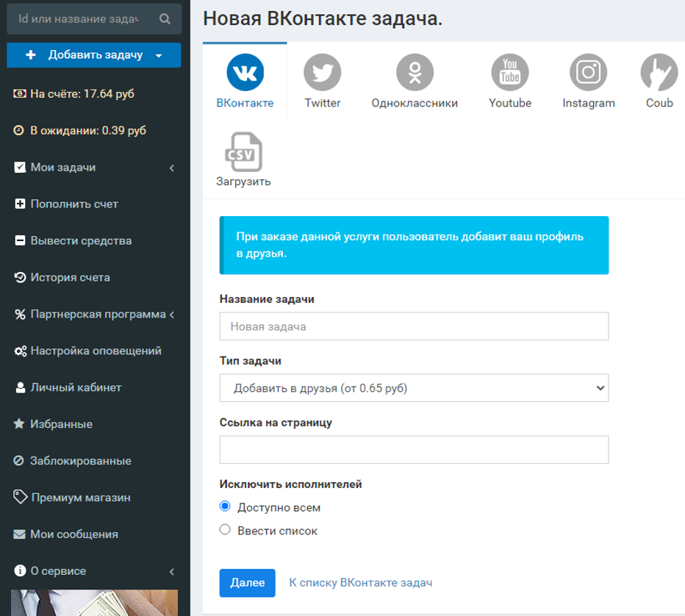Open Настройка оповещений

click(x=95, y=351)
